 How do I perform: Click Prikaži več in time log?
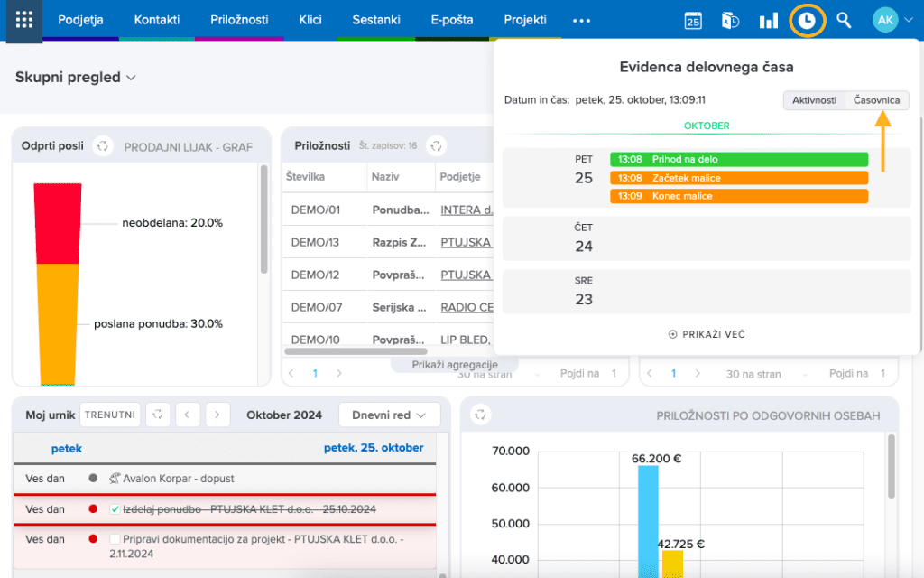[x=707, y=334]
